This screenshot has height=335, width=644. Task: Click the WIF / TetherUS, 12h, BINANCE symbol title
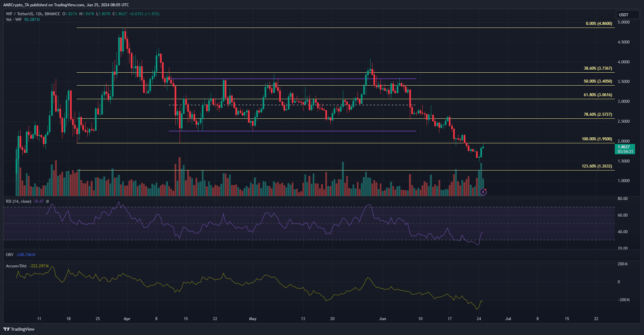click(33, 14)
